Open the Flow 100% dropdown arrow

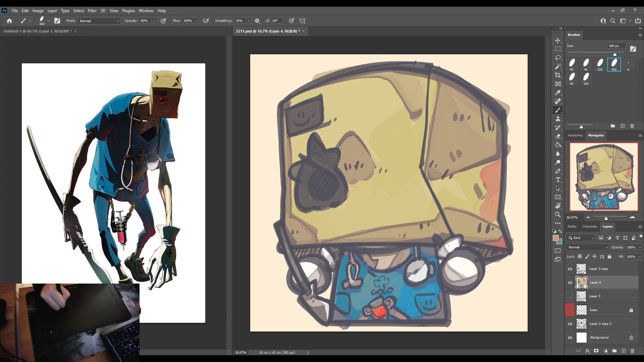[x=197, y=21]
